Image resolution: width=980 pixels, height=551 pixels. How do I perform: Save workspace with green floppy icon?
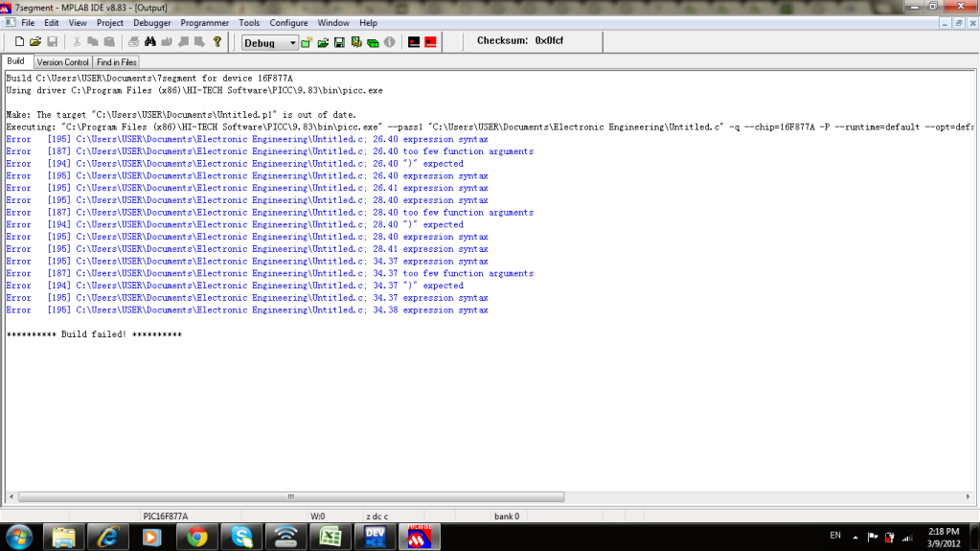[x=339, y=42]
